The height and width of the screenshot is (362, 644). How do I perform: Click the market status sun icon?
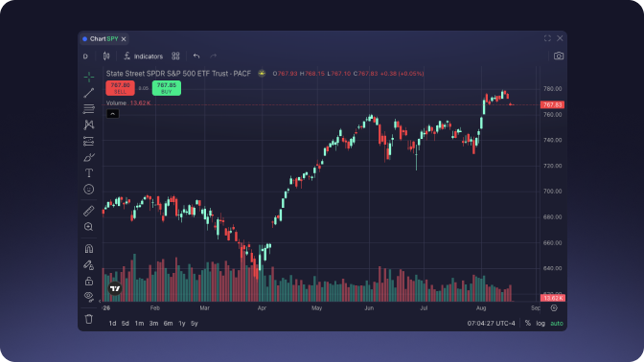262,74
